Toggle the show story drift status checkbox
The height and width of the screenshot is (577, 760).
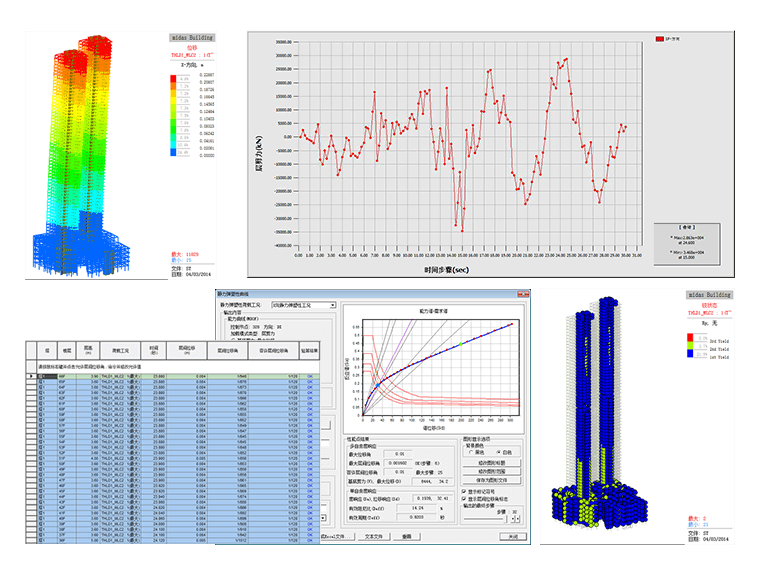[464, 498]
